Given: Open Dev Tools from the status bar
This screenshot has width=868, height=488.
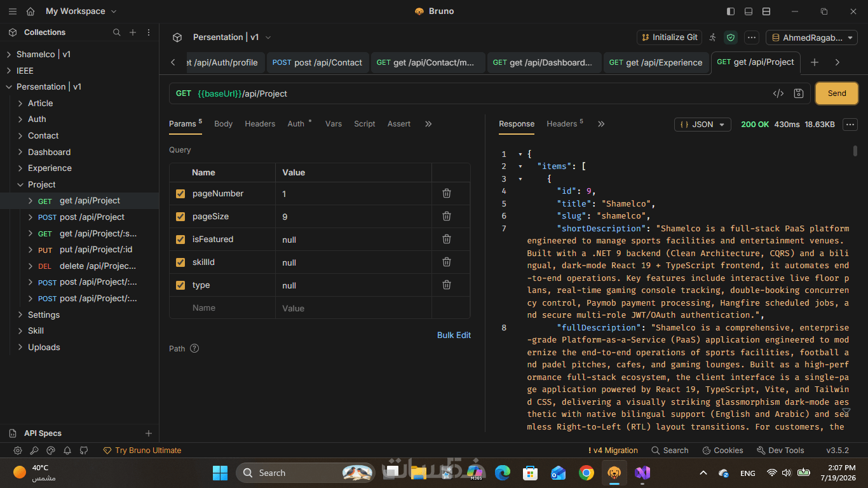Looking at the screenshot, I should tap(780, 451).
